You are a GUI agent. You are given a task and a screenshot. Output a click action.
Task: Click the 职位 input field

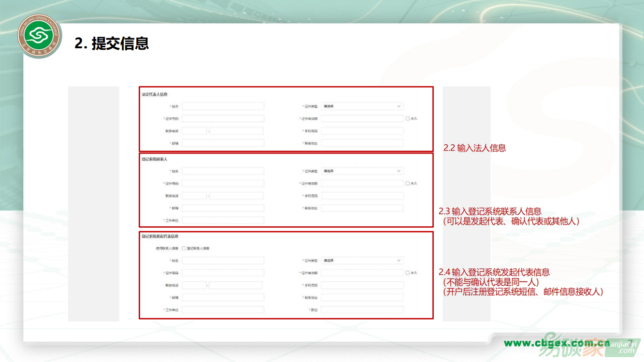click(362, 310)
